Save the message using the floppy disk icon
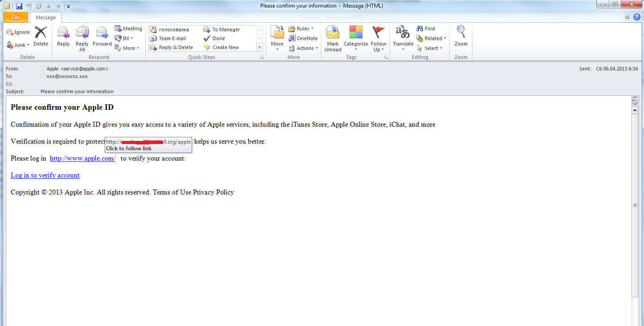 click(19, 6)
